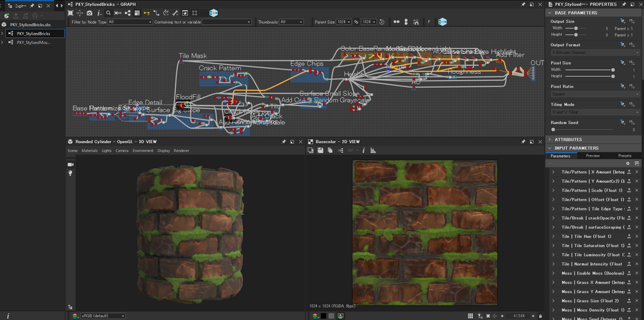Click the Containing text or variable field

click(227, 22)
